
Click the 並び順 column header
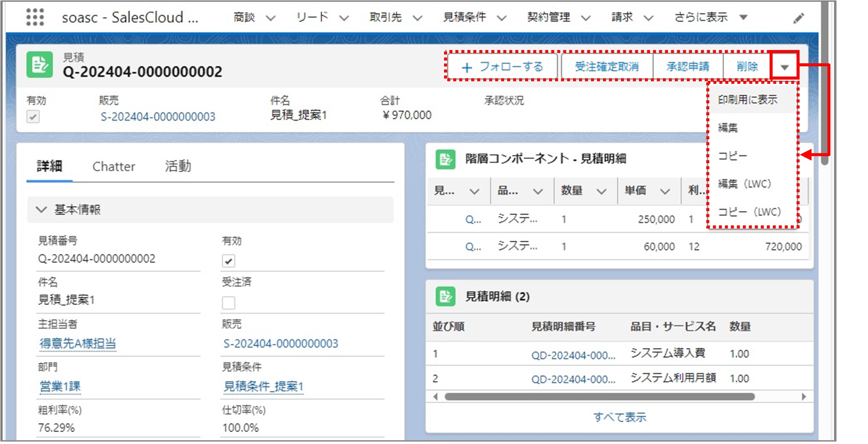coord(448,327)
